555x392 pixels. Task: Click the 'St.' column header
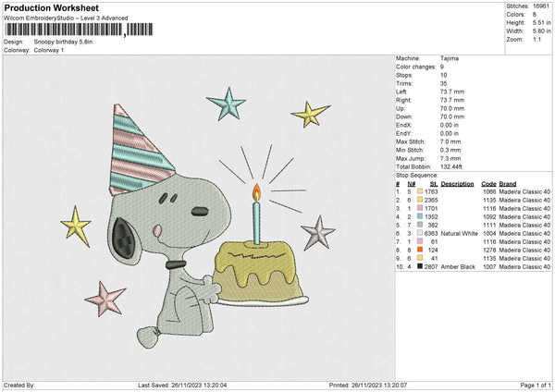coord(434,184)
